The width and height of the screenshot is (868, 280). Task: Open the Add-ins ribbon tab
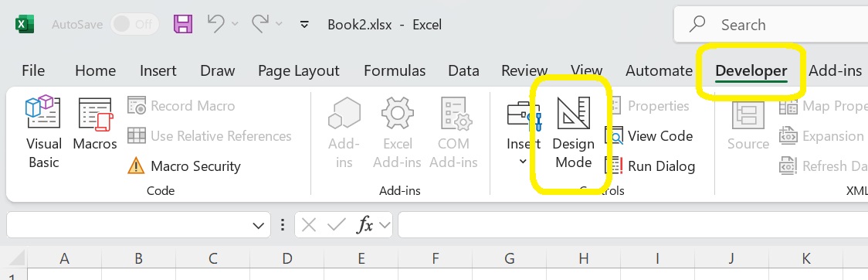[836, 71]
